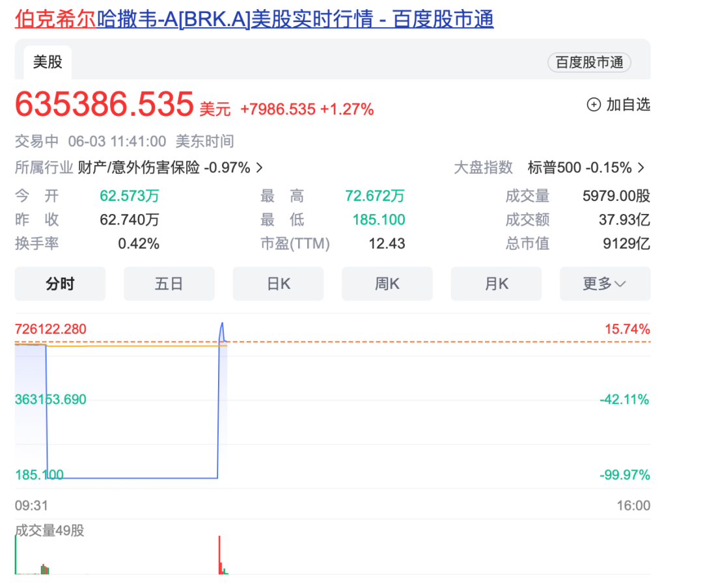The height and width of the screenshot is (588, 703).
Task: Open the 更多 dropdown menu
Action: 605,284
